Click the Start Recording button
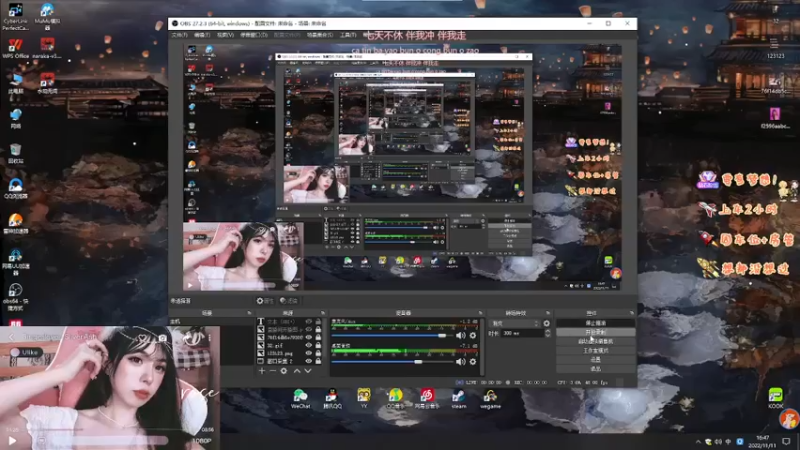Image resolution: width=800 pixels, height=450 pixels. click(x=595, y=332)
